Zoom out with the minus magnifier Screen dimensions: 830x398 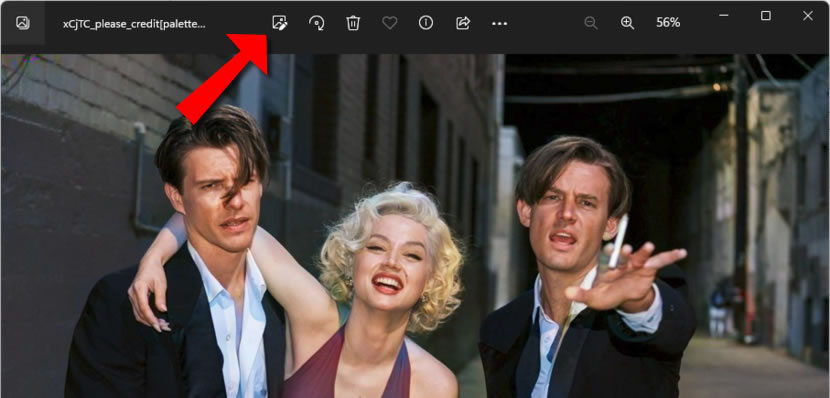point(591,23)
